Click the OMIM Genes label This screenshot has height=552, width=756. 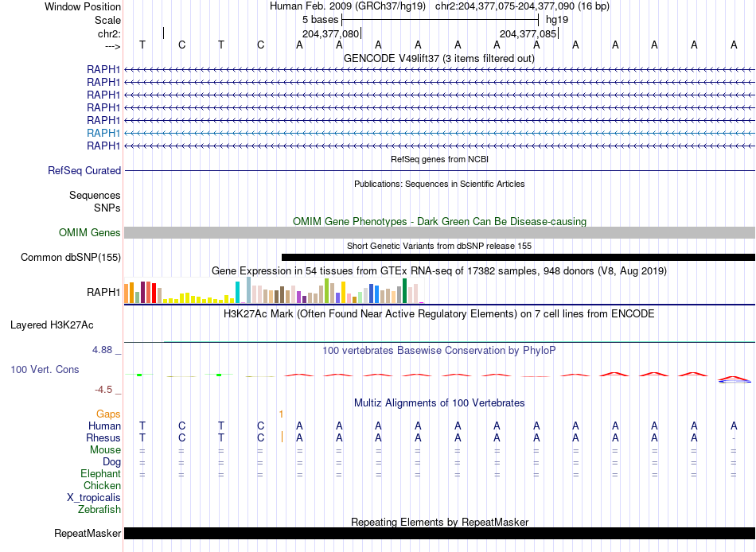tap(90, 232)
